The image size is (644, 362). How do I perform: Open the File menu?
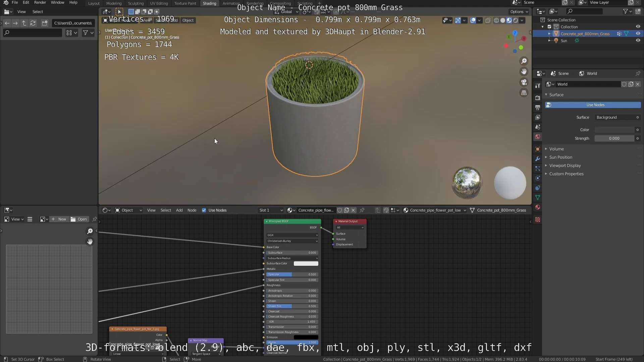pyautogui.click(x=15, y=3)
